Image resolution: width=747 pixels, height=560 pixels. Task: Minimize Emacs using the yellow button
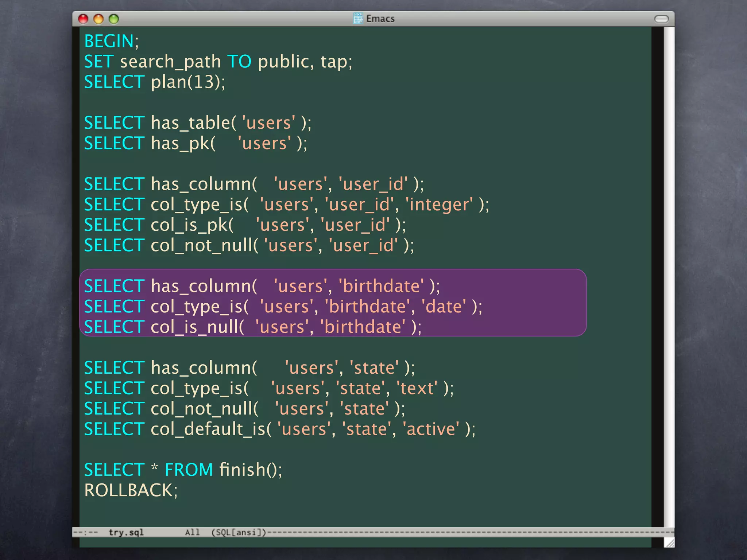98,19
